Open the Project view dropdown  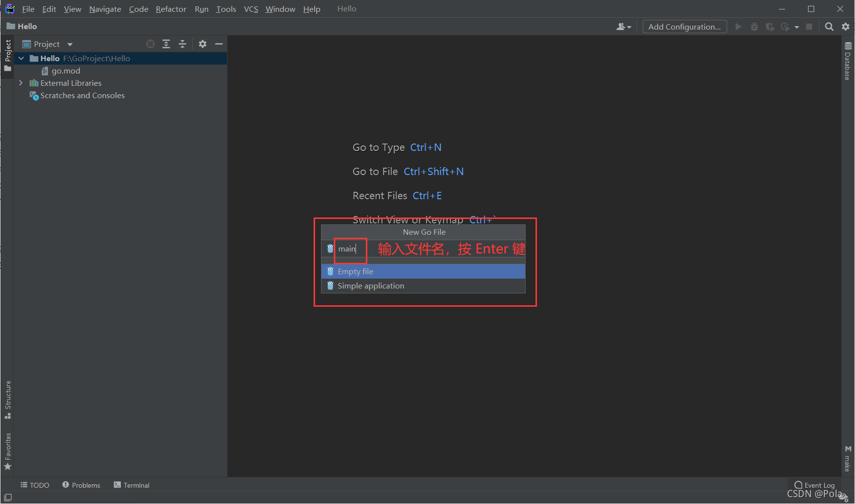(48, 44)
